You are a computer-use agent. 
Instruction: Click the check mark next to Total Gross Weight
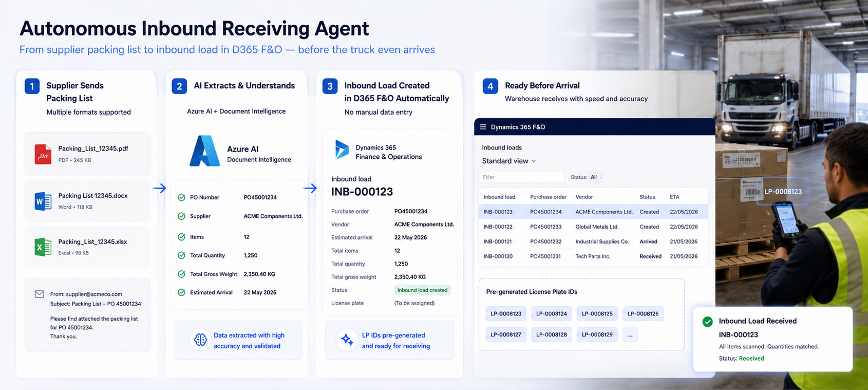(181, 274)
